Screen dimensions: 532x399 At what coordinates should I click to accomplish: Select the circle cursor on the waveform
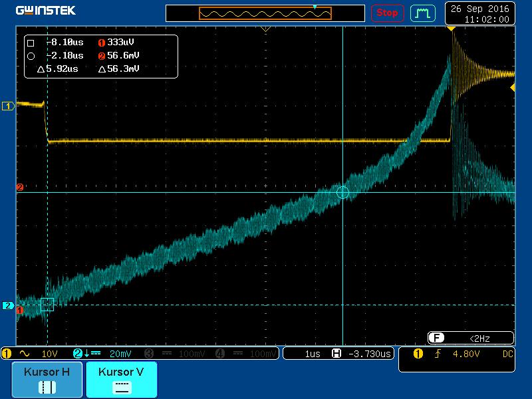[342, 193]
